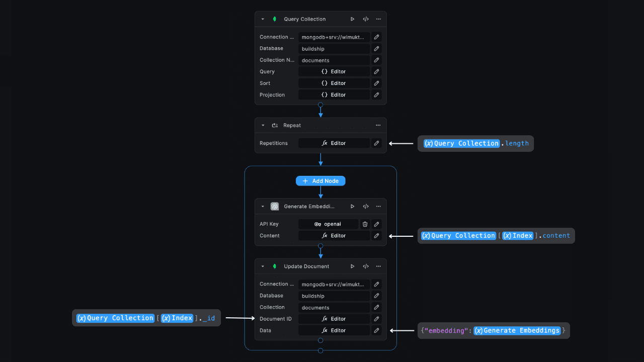Click MongoDB leaf icon on Update Document
The height and width of the screenshot is (362, 644).
(x=274, y=266)
